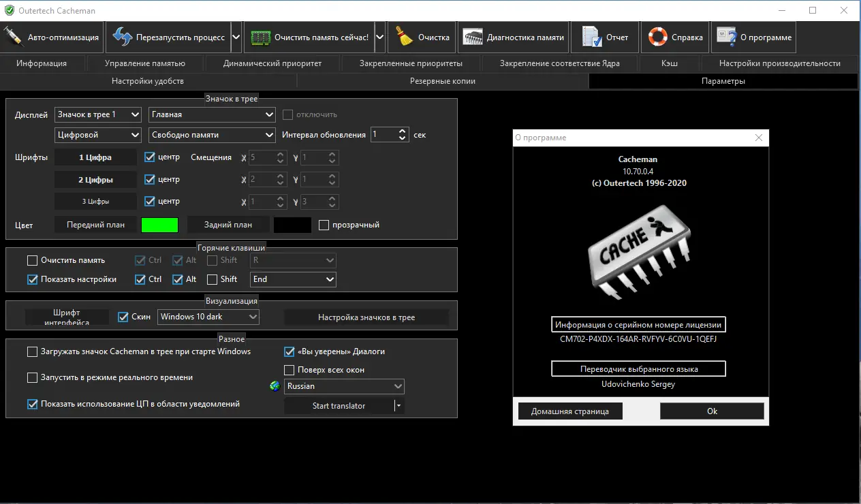Viewport: 861px width, 504px height.
Task: Click Ok in the О программе dialog
Action: tap(712, 411)
